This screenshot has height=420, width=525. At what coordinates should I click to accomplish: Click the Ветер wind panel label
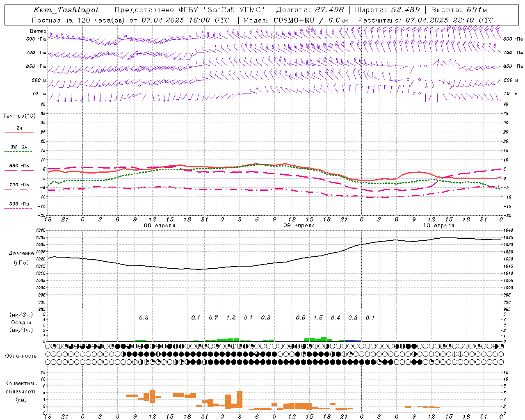(38, 31)
